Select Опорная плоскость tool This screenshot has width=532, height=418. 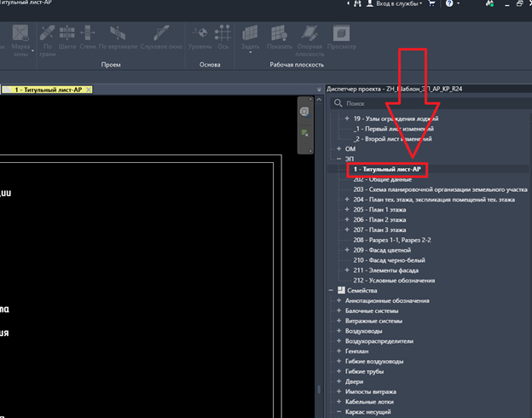click(x=309, y=40)
